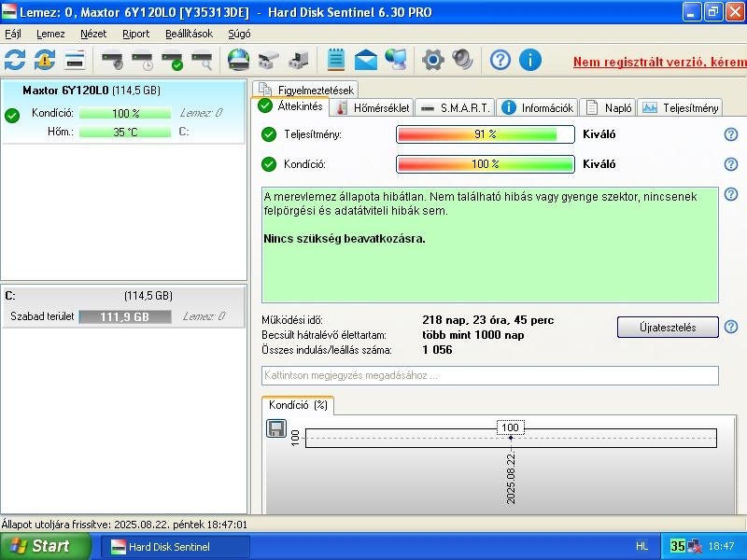Open the Lemez menu
Screen dimensions: 747x560
(50, 34)
